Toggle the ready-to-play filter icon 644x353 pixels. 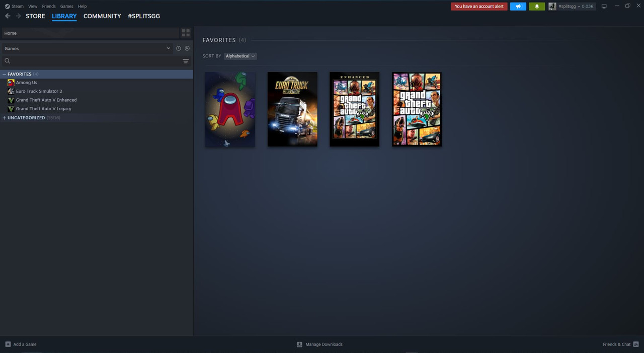click(x=187, y=48)
